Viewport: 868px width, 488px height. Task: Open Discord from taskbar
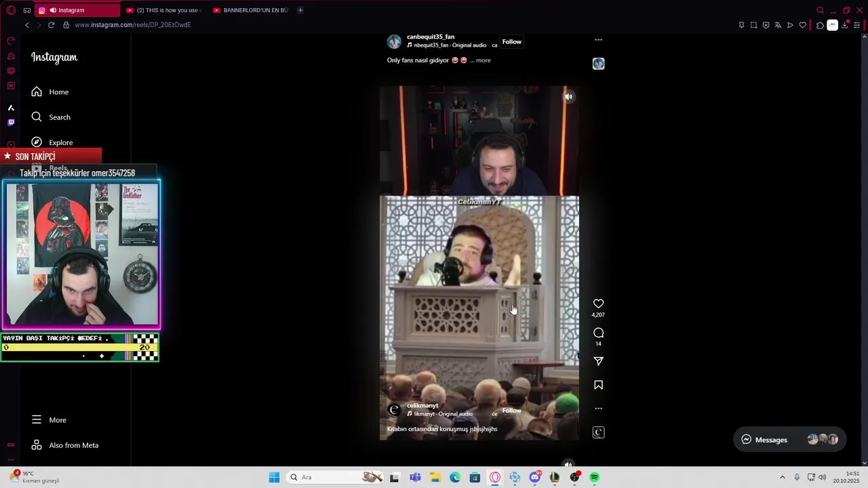tap(535, 477)
